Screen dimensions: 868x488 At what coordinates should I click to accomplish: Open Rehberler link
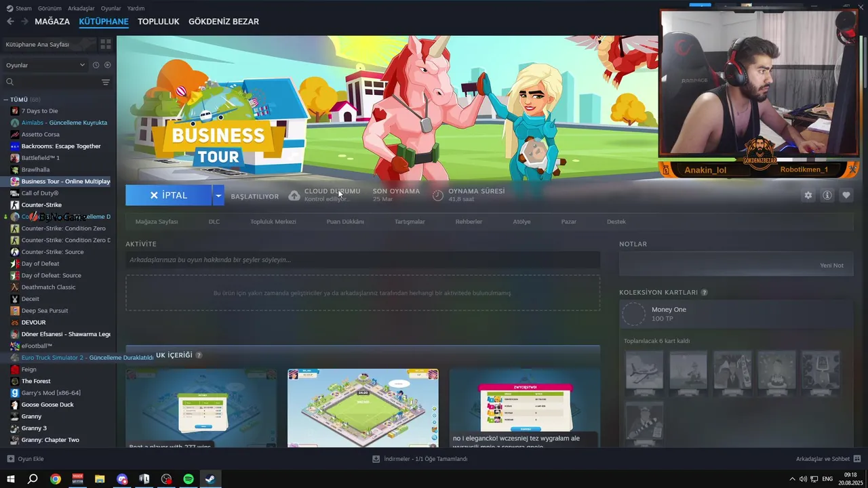[x=469, y=222]
